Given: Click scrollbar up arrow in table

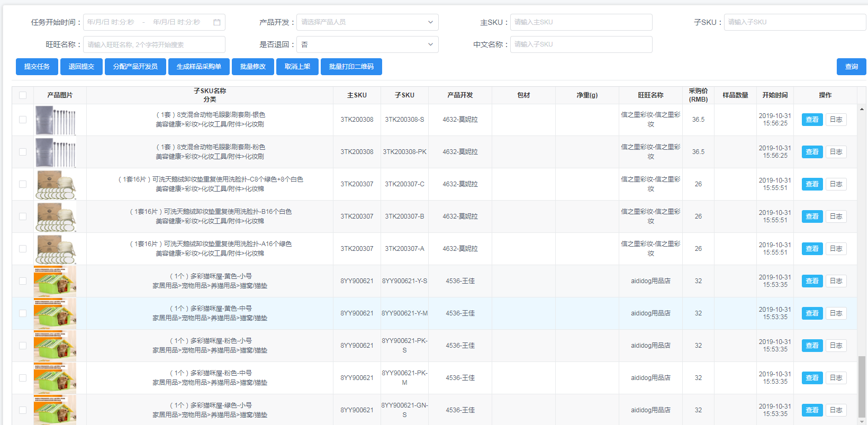Looking at the screenshot, I should 862,109.
